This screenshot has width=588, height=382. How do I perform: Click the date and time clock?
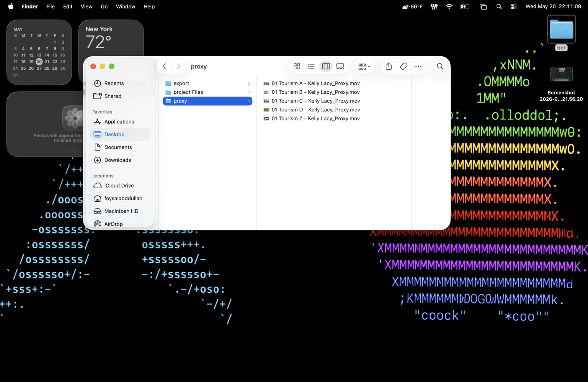click(553, 7)
